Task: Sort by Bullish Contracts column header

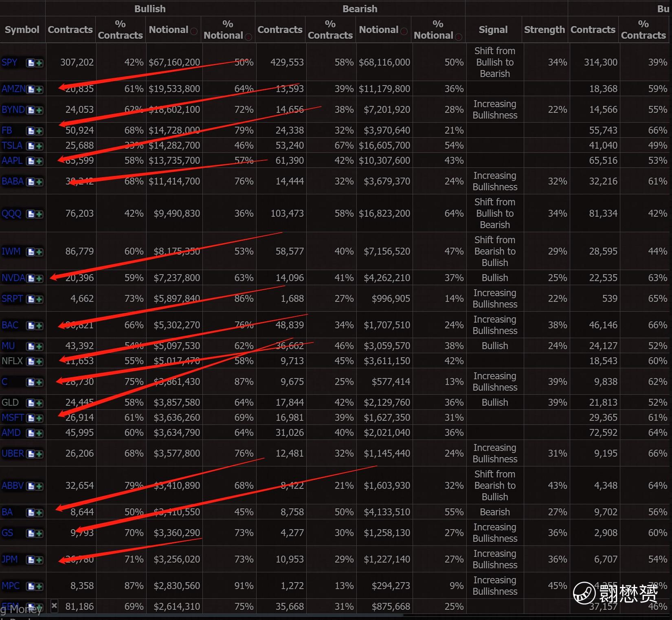Action: tap(70, 30)
